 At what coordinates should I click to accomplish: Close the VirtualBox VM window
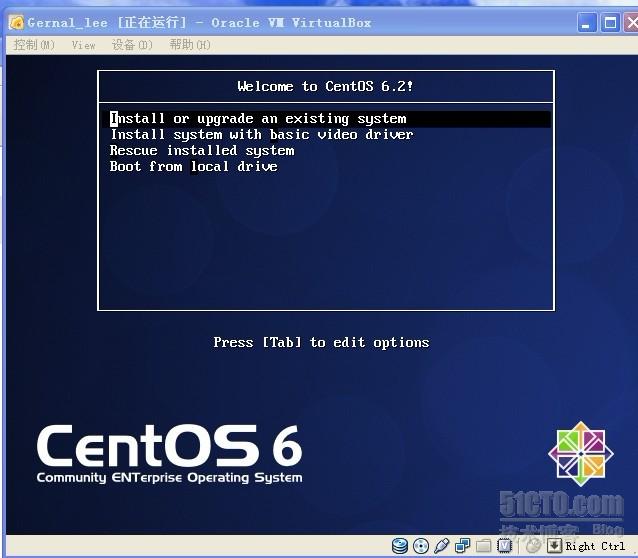631,23
